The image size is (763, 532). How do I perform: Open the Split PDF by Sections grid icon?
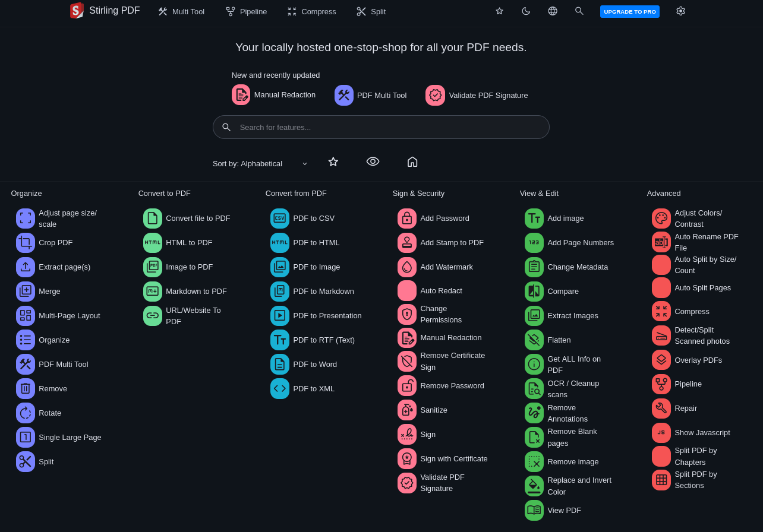[661, 480]
